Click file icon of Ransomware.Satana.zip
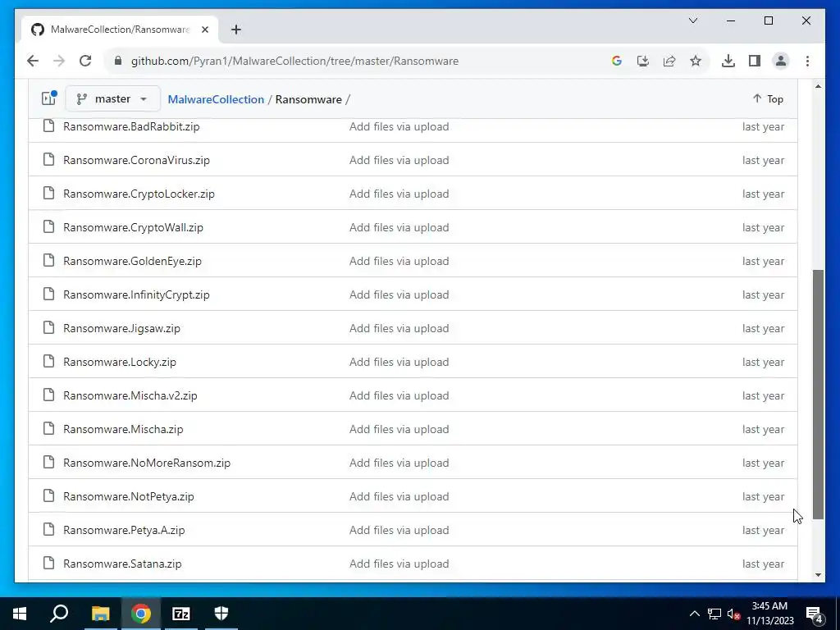840x630 pixels. [48, 563]
